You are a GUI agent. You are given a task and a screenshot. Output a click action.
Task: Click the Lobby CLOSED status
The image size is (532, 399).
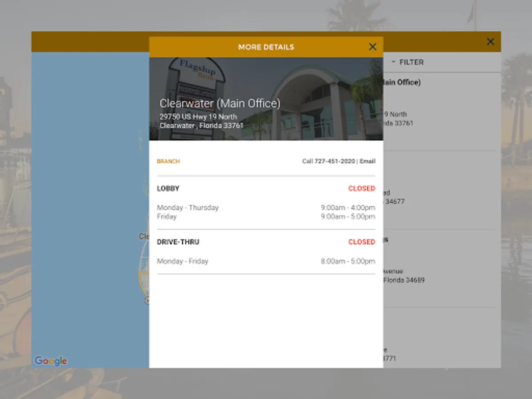[x=362, y=188]
